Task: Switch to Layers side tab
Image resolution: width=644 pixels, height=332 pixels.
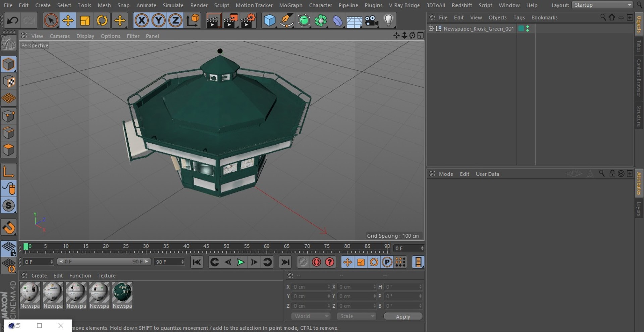Action: coord(639,208)
